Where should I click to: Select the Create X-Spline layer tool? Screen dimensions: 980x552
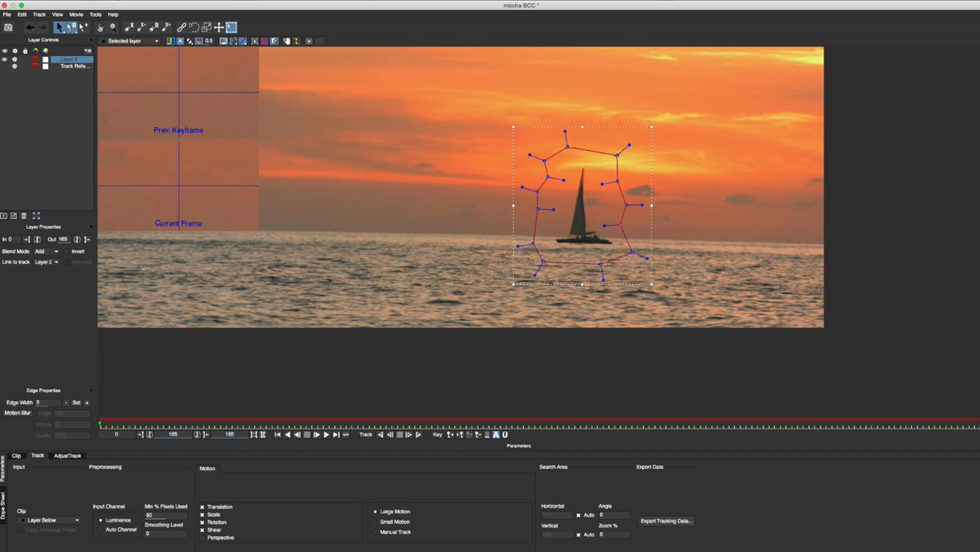click(129, 28)
